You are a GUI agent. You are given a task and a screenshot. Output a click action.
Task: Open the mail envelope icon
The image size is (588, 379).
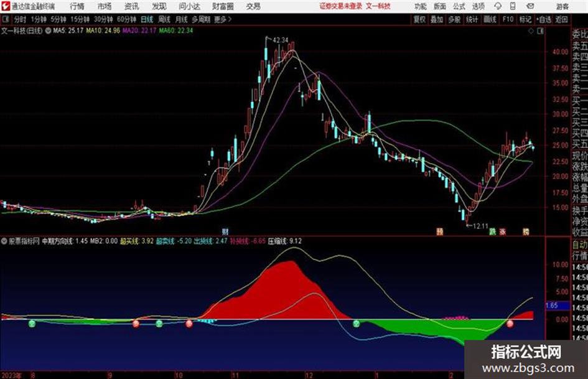(x=530, y=6)
